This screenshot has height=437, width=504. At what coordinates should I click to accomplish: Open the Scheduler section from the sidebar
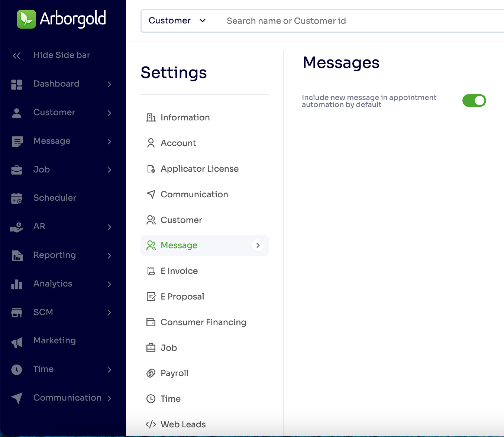[55, 198]
